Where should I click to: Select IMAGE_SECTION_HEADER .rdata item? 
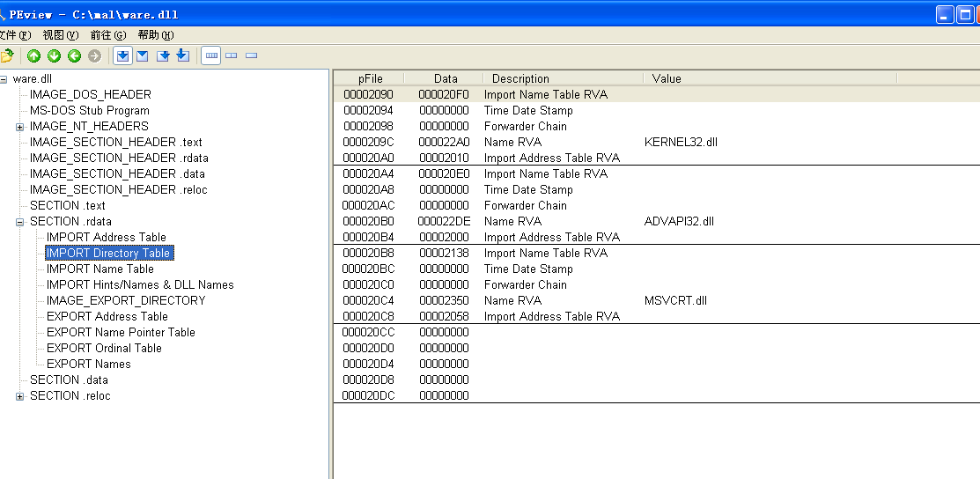[119, 158]
